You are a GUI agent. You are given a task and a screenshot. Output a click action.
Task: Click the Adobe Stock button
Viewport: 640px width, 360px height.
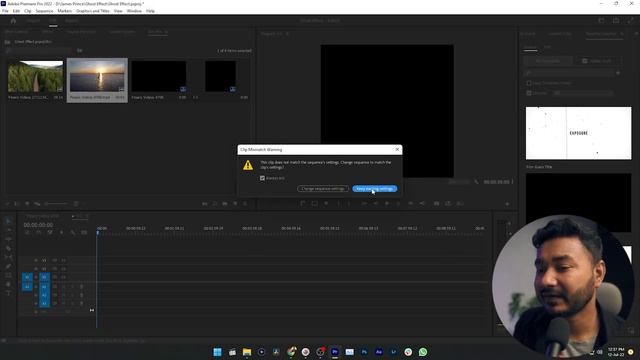pos(597,61)
